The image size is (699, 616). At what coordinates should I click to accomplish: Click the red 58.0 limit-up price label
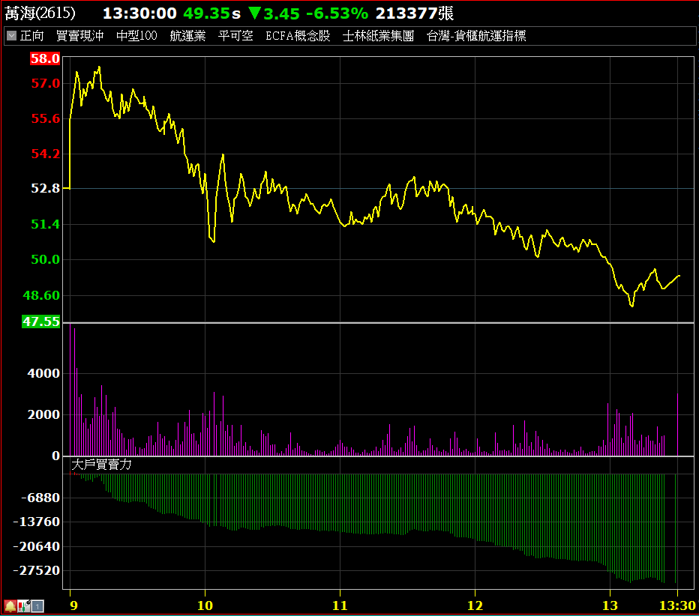(45, 59)
